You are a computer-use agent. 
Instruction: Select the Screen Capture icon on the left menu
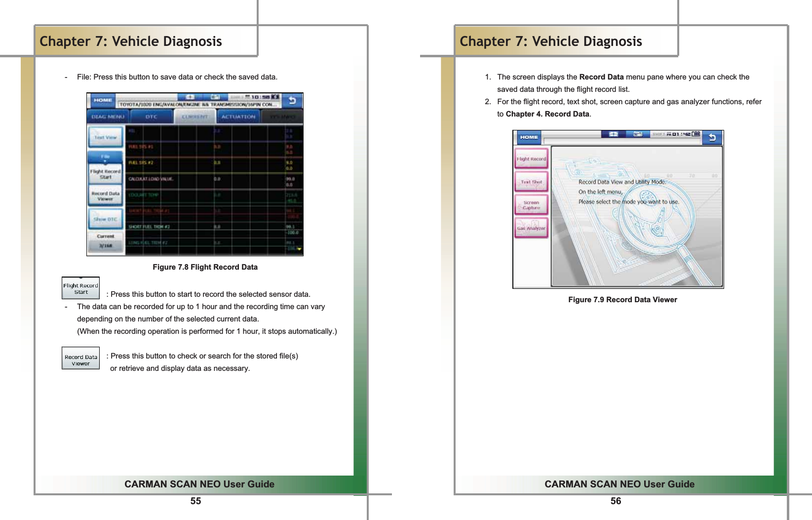(531, 203)
